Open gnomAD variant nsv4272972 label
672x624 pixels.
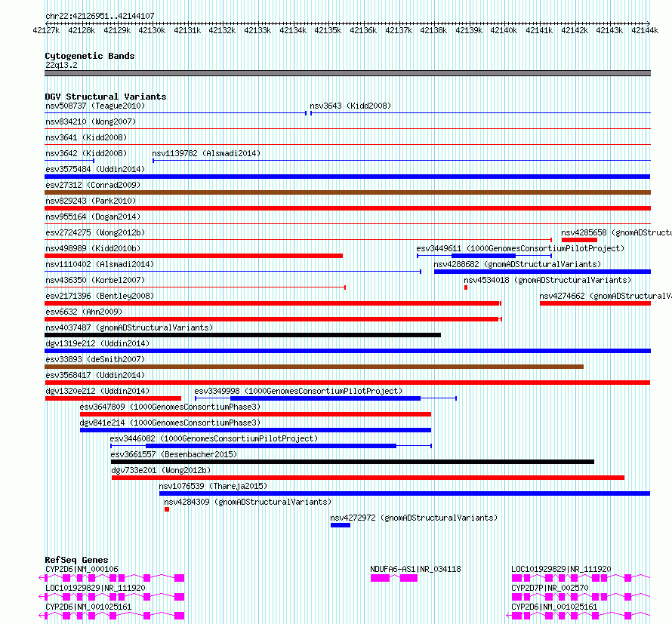click(x=414, y=518)
